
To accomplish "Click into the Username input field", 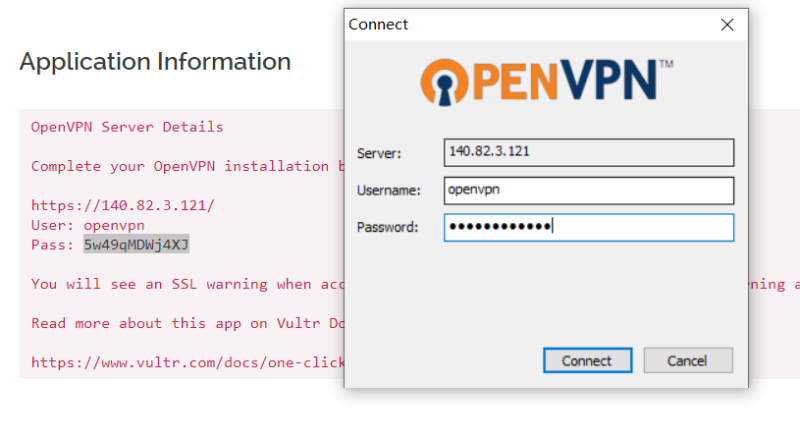I will (x=590, y=190).
